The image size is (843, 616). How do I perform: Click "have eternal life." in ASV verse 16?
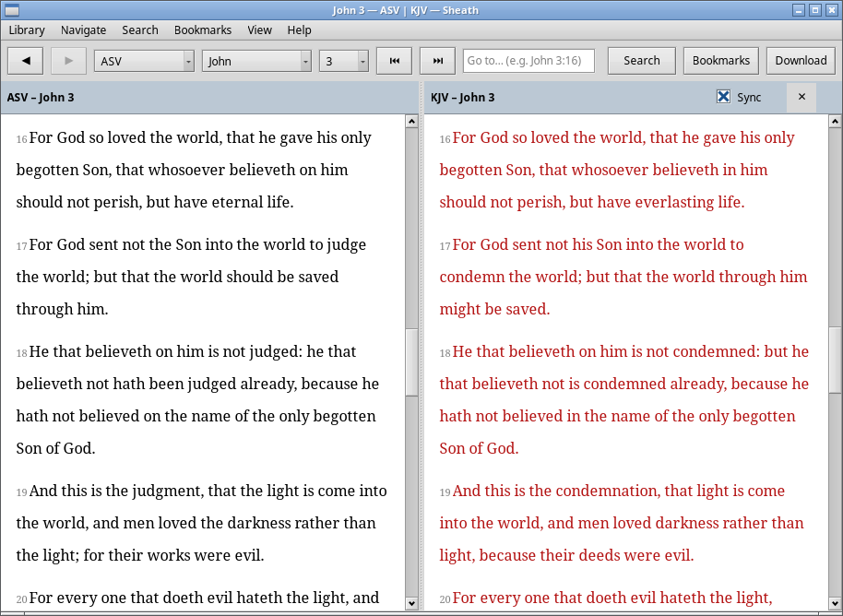coord(234,202)
